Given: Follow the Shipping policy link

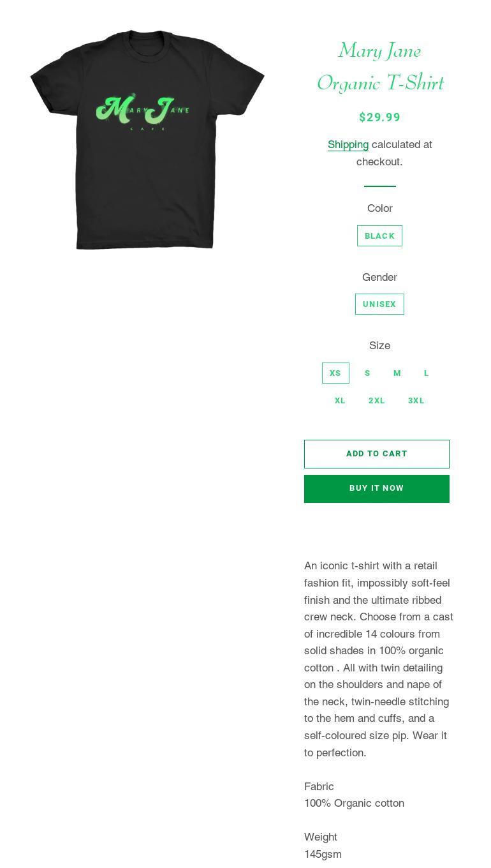Looking at the screenshot, I should tap(348, 145).
